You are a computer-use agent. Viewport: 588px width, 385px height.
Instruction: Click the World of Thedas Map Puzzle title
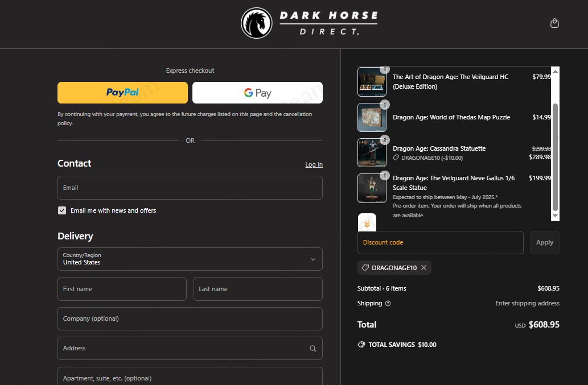tap(451, 117)
